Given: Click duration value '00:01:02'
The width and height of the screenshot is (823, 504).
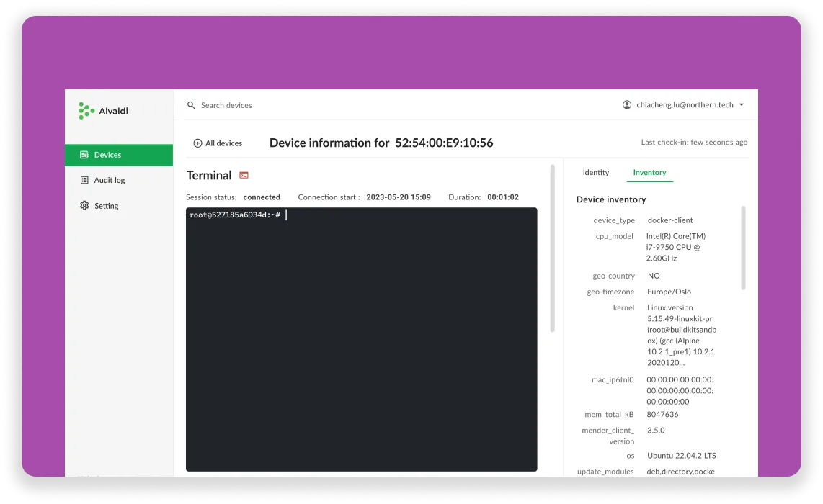Looking at the screenshot, I should 503,197.
